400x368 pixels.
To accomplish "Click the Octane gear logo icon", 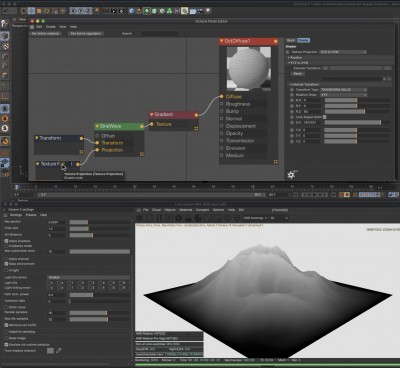I will tap(292, 175).
